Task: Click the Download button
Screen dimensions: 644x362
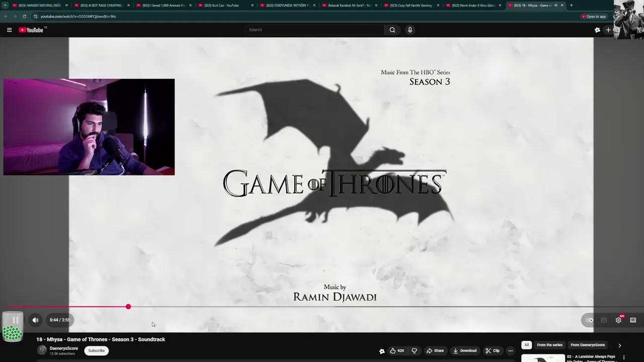Action: [464, 350]
